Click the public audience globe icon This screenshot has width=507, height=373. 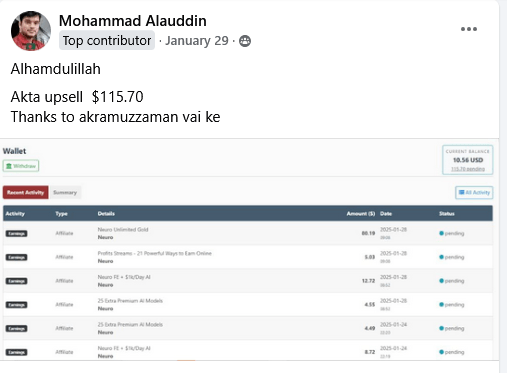[x=245, y=41]
